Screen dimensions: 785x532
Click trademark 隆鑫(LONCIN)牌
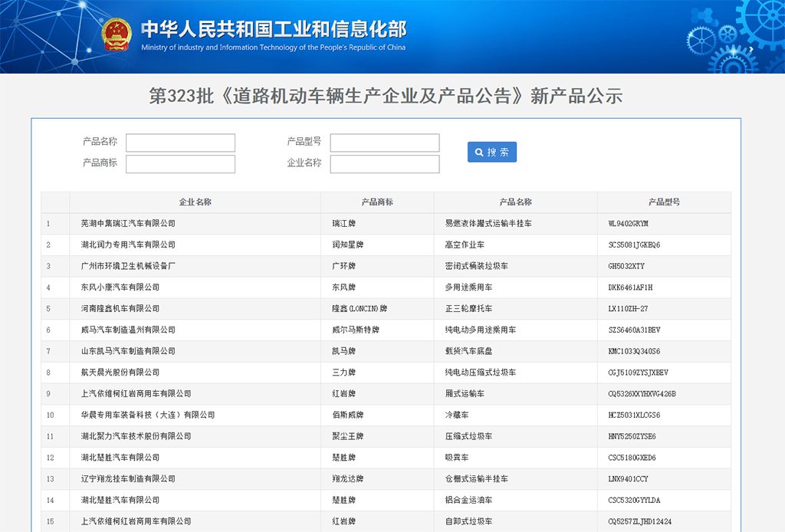(x=360, y=308)
